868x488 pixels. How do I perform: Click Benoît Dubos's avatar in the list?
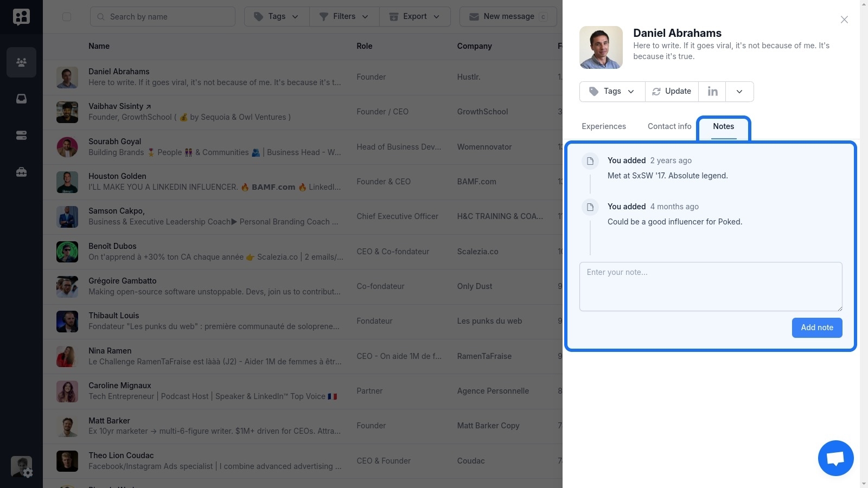click(x=67, y=252)
